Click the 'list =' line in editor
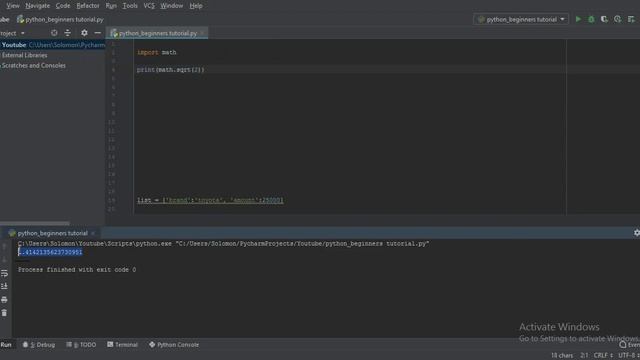This screenshot has height=360, width=640. tap(210, 200)
